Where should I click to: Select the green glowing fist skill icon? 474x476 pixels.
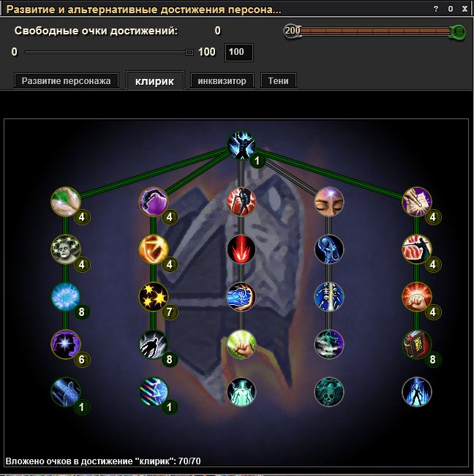pos(241,344)
